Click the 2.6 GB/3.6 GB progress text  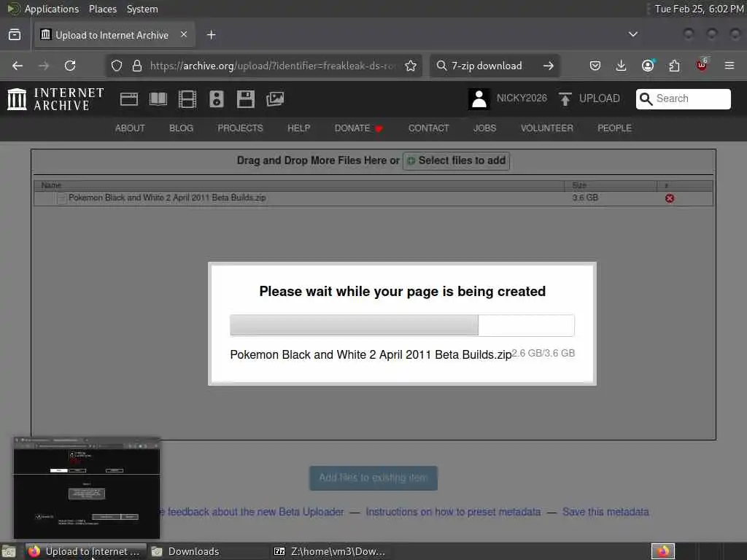tap(543, 354)
